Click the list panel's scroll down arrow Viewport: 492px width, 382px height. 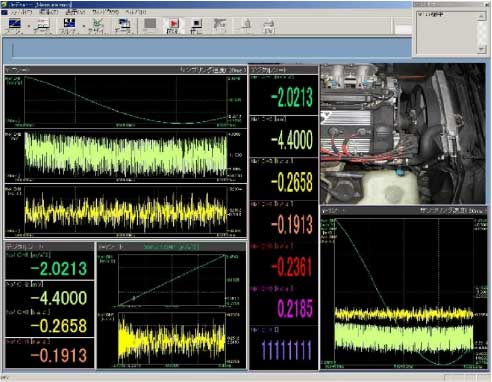coord(481,49)
